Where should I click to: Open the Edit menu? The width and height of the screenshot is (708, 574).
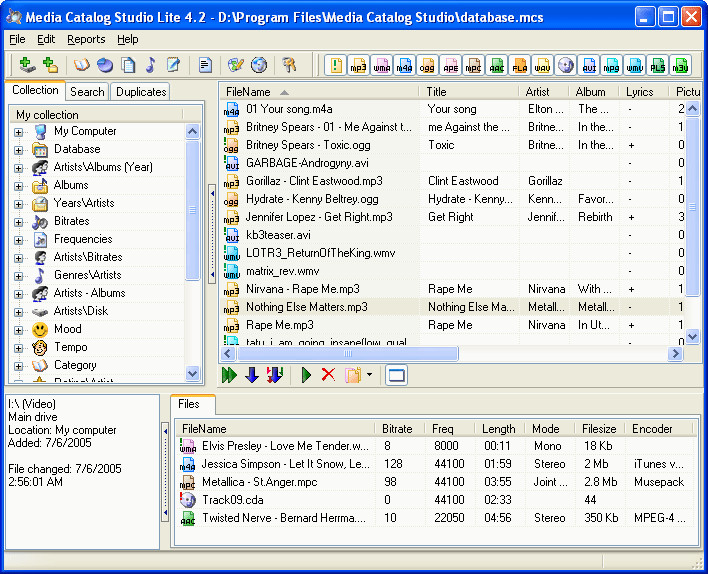click(46, 40)
